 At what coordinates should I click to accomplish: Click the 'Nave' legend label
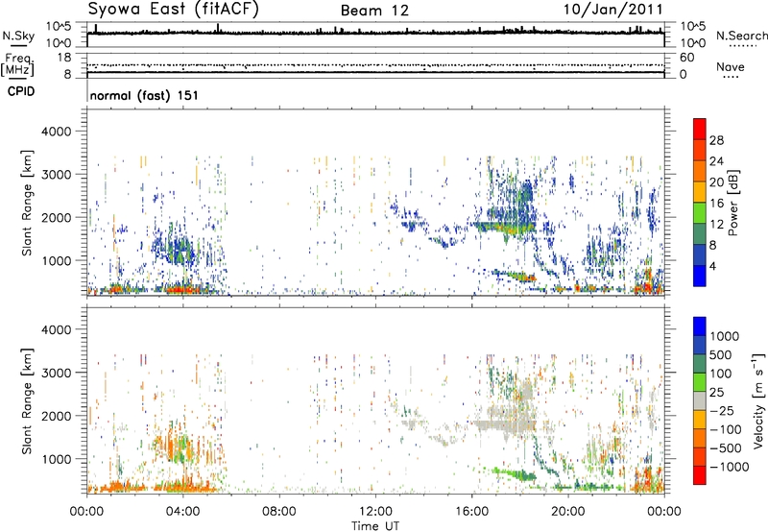click(731, 66)
